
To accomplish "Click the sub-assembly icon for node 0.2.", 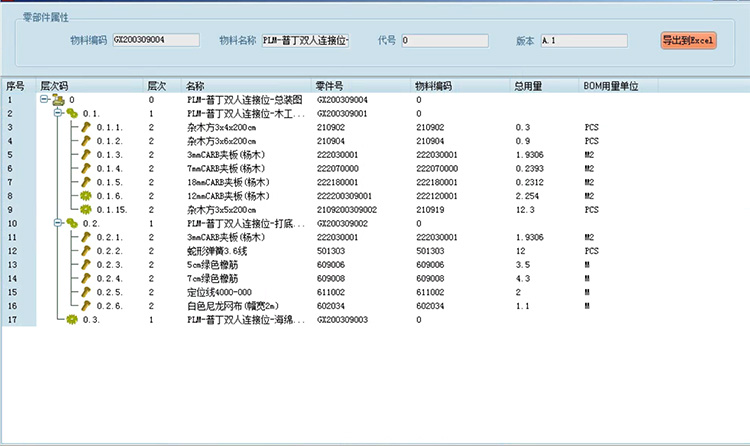I will [72, 224].
